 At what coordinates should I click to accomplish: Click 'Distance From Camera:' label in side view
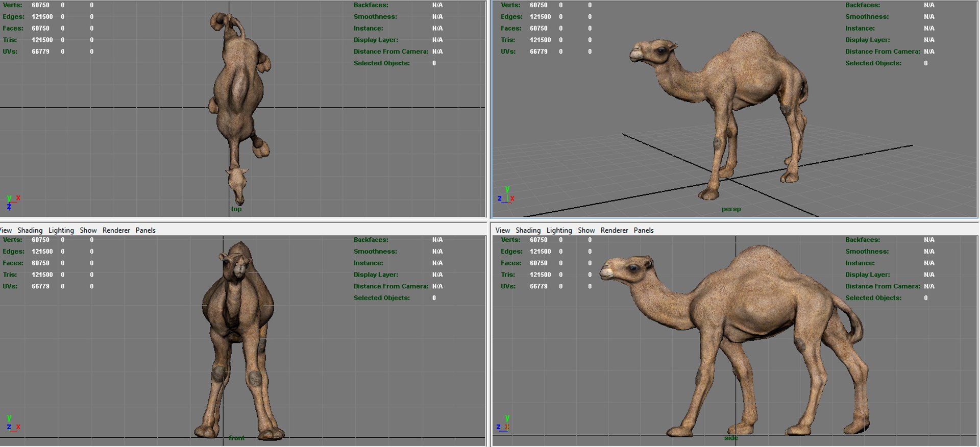coord(883,286)
